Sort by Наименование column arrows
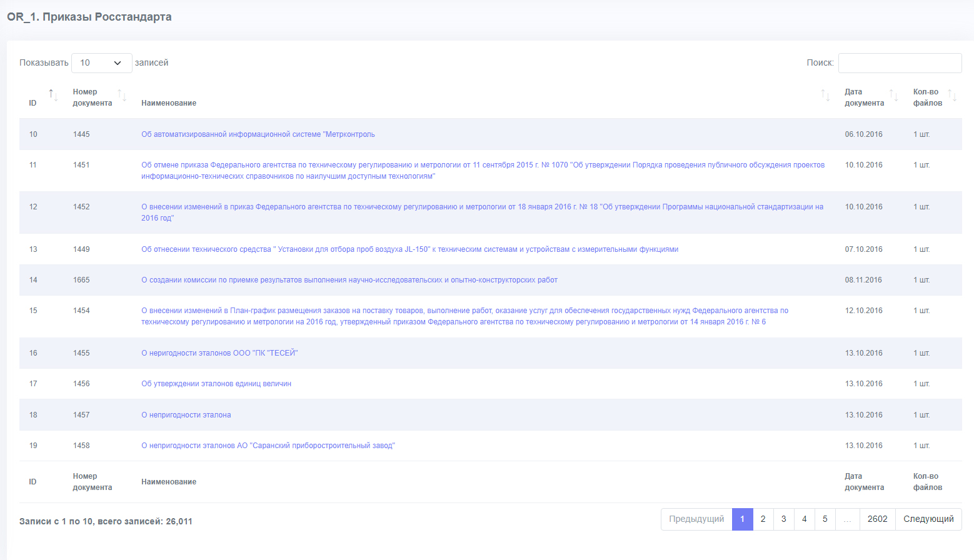974x560 pixels. 826,96
